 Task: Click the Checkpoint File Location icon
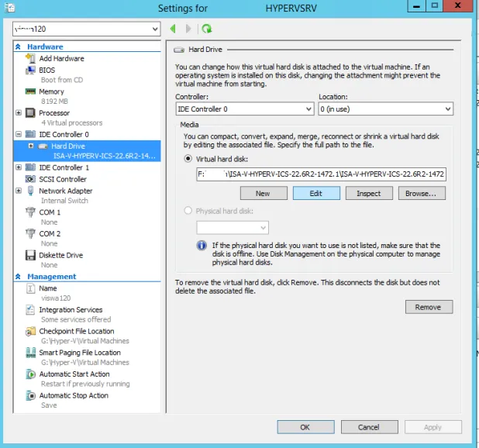click(x=30, y=331)
